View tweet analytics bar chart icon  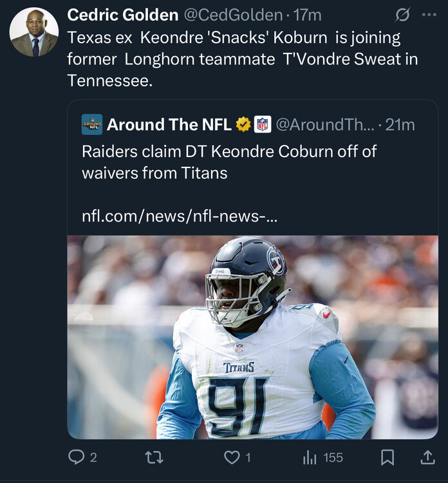310,457
